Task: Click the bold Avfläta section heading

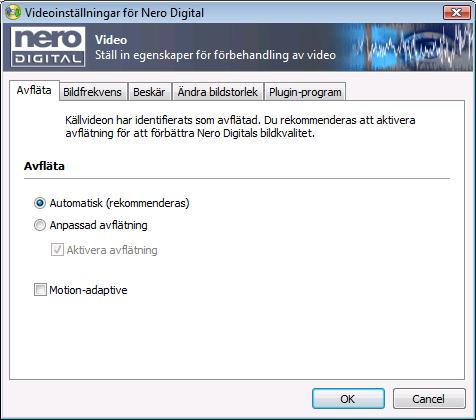Action: pyautogui.click(x=44, y=166)
